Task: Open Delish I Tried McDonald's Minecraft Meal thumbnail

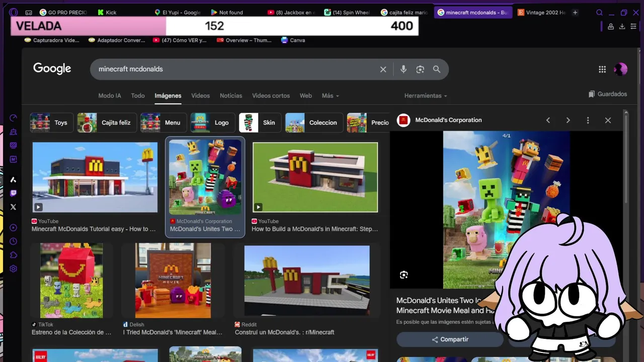Action: click(173, 281)
